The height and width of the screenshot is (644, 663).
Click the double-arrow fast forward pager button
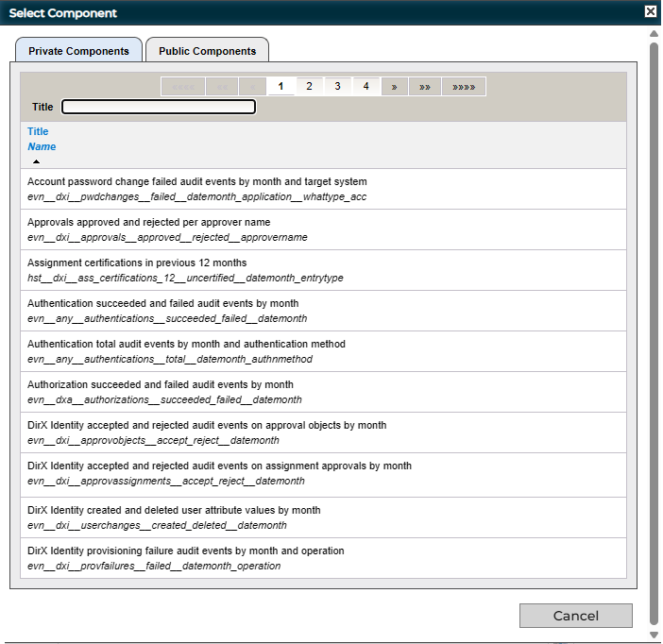424,87
